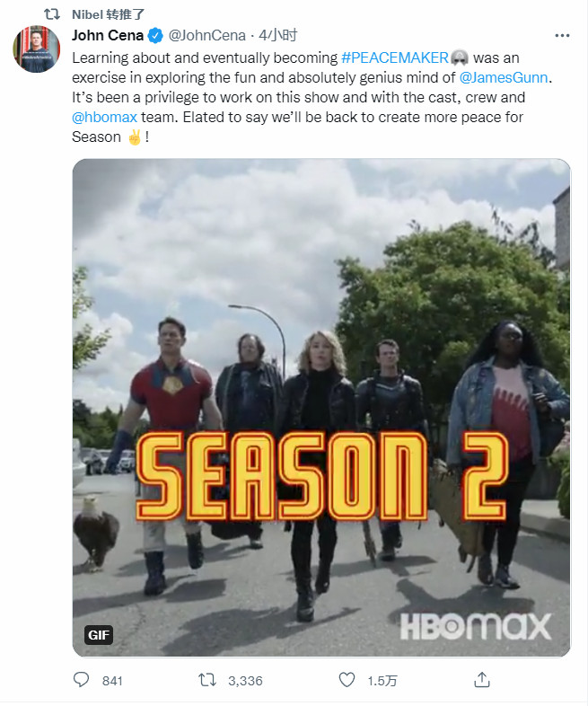Click John Cena's profile avatar

(37, 49)
